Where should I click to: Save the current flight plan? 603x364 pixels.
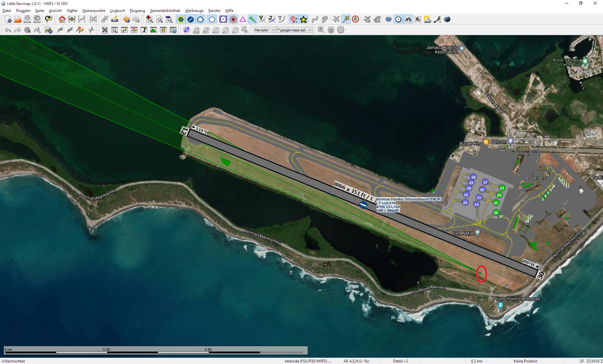pos(27,19)
